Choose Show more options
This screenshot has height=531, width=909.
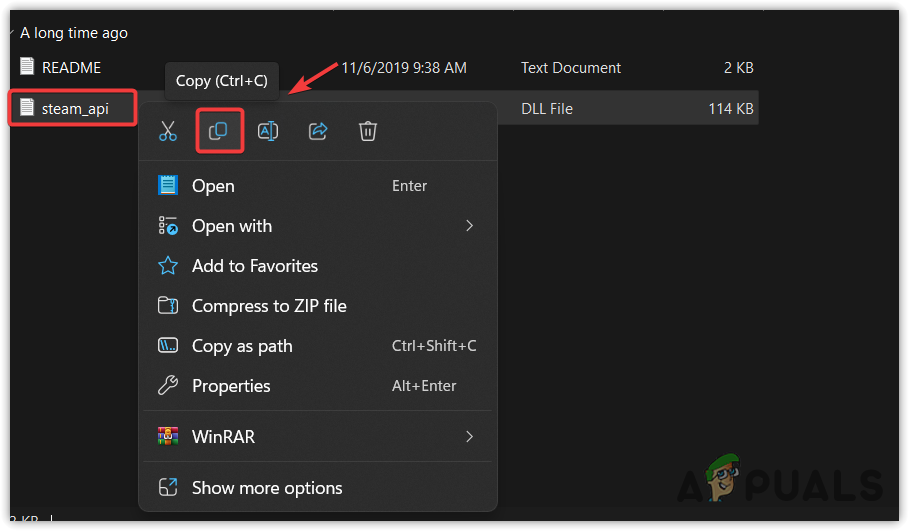(318, 488)
